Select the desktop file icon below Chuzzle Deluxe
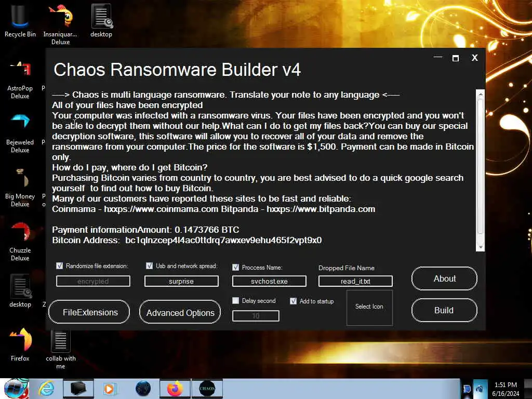Screen dimensions: 532x399 point(20,290)
